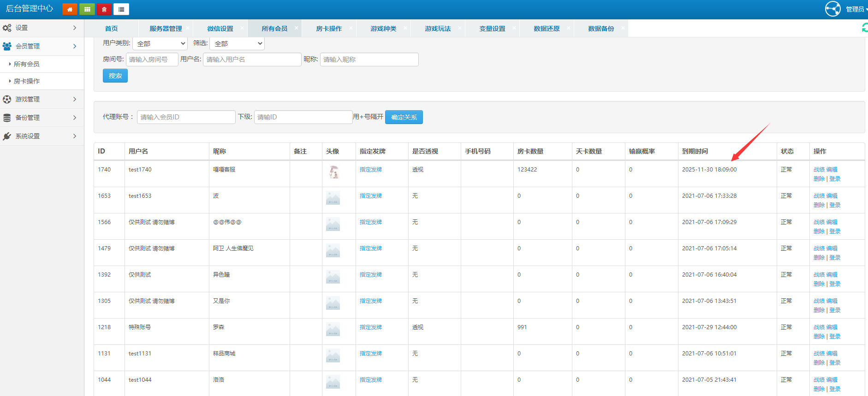Screen dimensions: 868x396
Task: Click the white list icon button
Action: [121, 9]
